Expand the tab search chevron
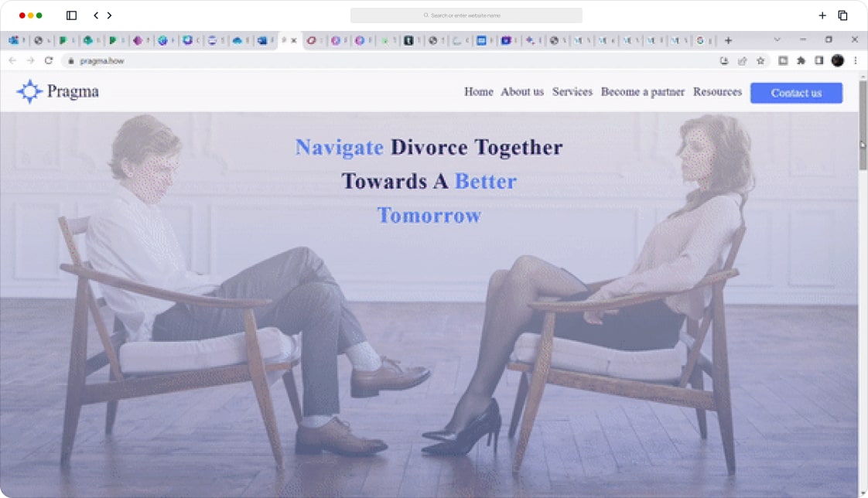Screen dimensions: 868x498 coord(777,39)
